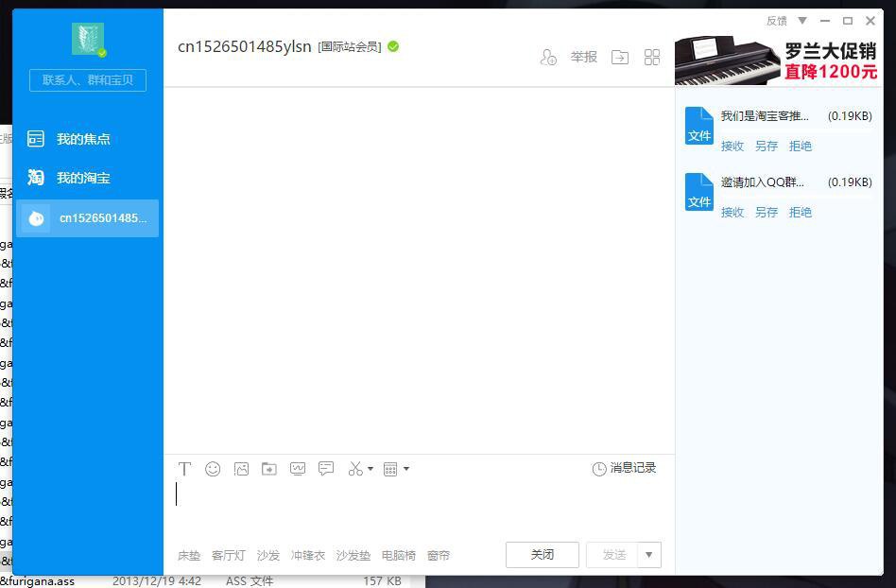This screenshot has width=896, height=588.
Task: Click the 我的焦点 news icon
Action: 35,139
